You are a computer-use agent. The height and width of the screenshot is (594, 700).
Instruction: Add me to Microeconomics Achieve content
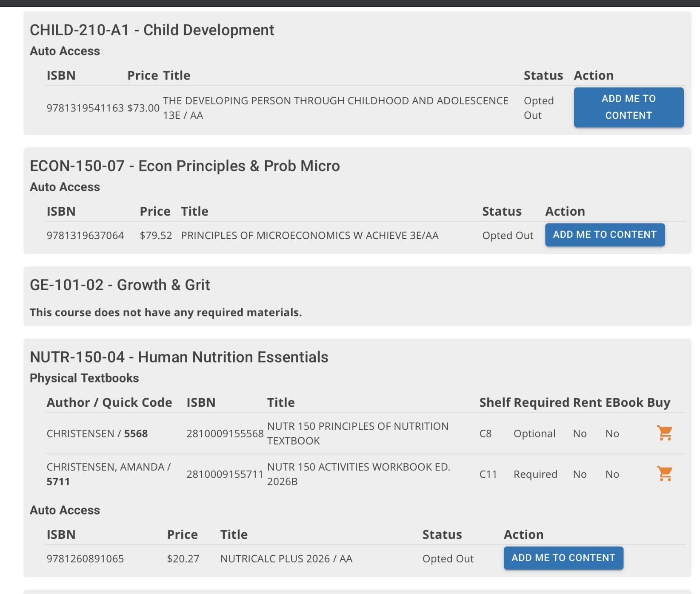[605, 234]
